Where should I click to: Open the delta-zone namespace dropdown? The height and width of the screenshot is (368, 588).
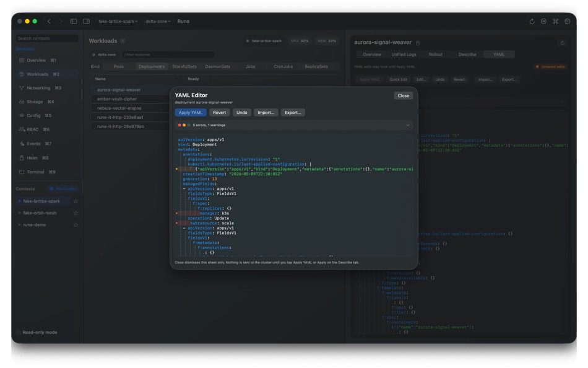point(158,22)
